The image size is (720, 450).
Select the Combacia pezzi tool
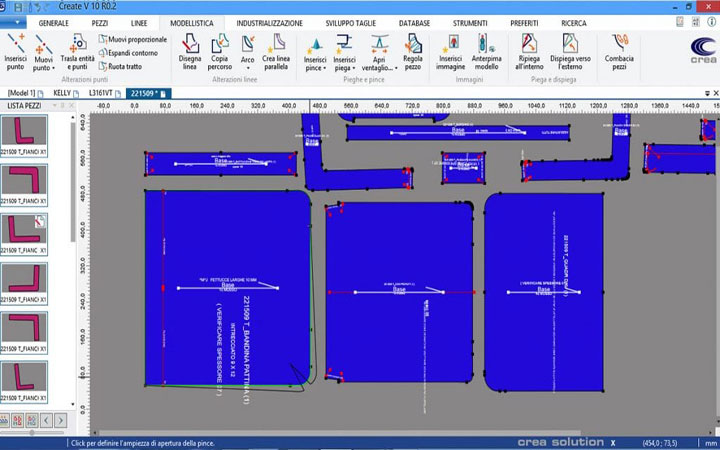click(x=620, y=50)
